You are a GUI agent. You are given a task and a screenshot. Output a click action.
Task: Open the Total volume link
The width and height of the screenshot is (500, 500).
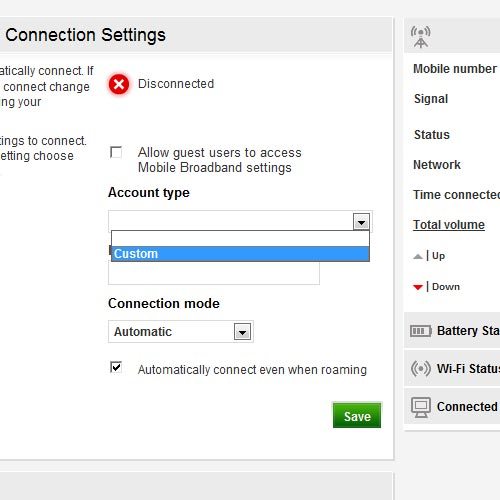click(449, 225)
